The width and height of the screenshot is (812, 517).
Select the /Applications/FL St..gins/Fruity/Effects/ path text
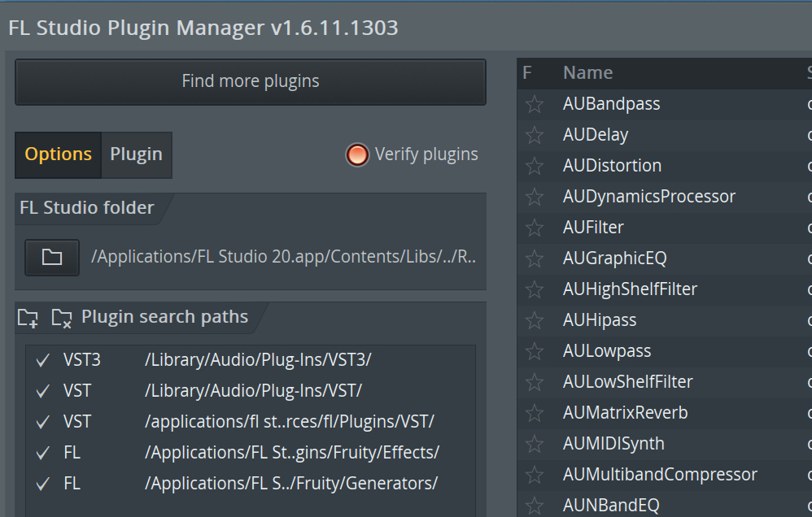point(292,453)
